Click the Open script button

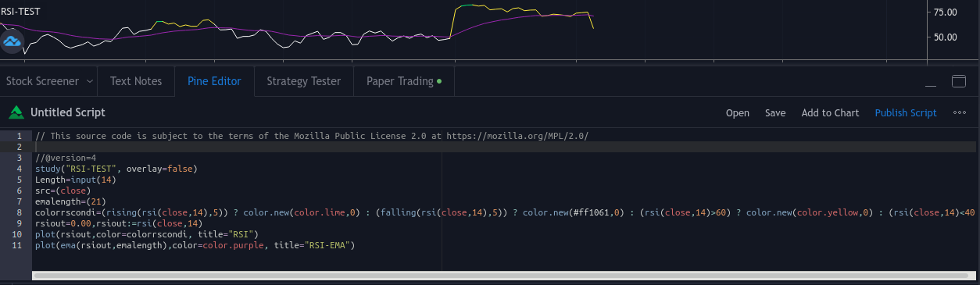(x=738, y=112)
